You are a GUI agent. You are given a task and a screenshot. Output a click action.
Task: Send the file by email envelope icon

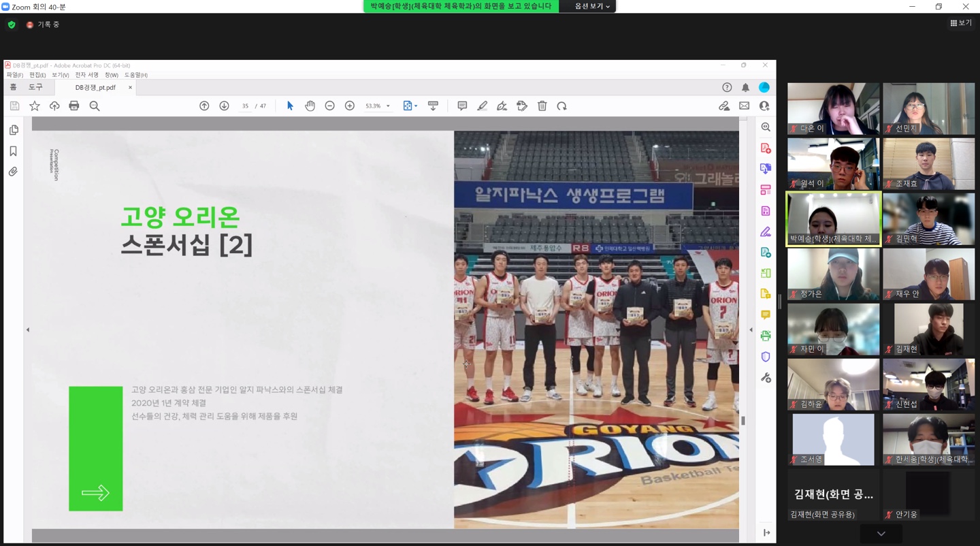click(745, 106)
